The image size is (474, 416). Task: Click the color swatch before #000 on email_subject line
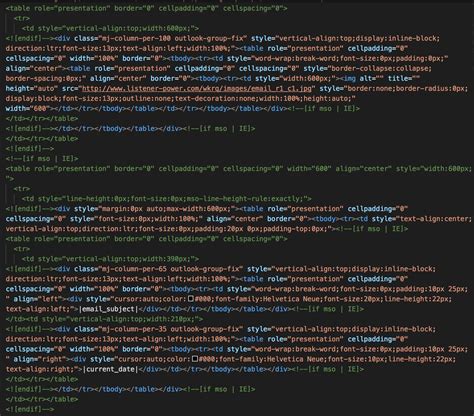click(191, 299)
